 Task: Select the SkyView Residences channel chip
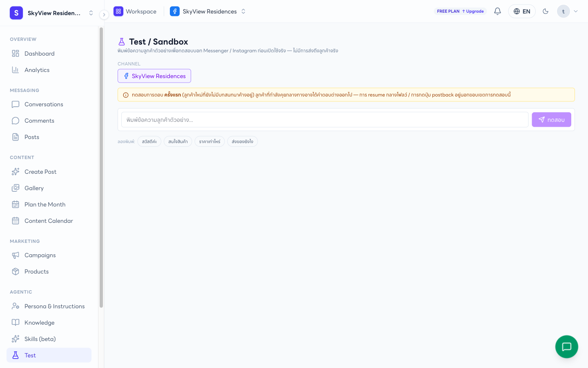pyautogui.click(x=154, y=76)
